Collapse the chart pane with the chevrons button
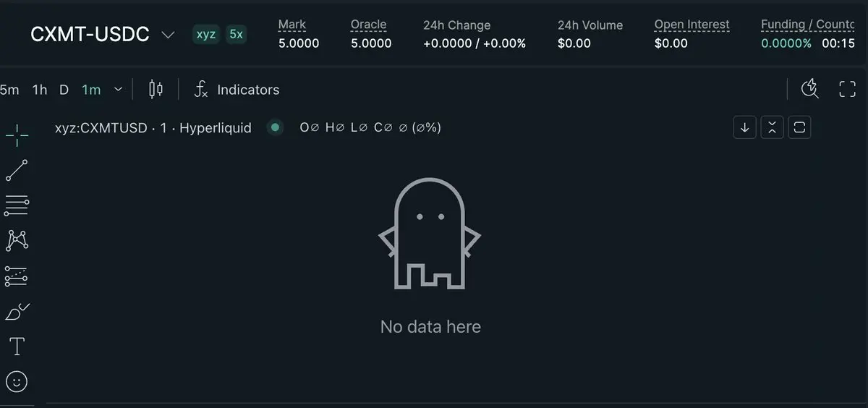868x408 pixels. 772,128
